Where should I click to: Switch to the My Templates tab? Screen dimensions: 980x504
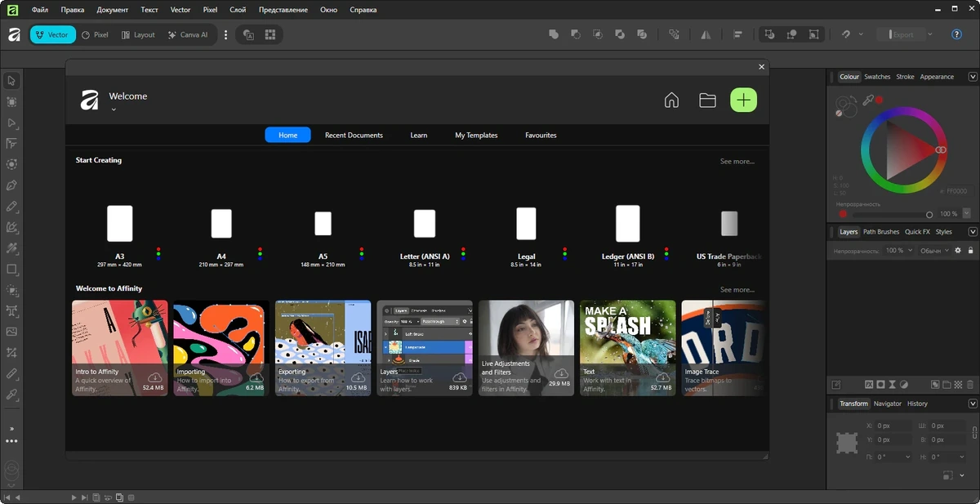(x=476, y=136)
